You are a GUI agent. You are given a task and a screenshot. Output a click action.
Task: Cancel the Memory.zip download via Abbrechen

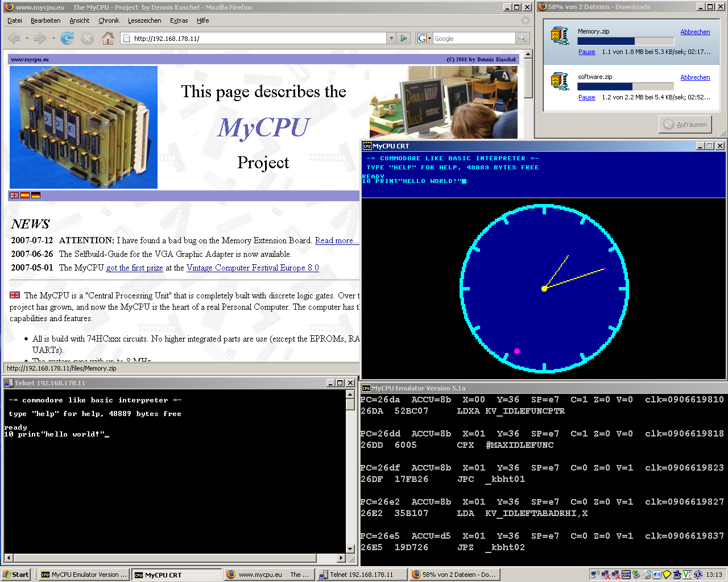[x=695, y=32]
